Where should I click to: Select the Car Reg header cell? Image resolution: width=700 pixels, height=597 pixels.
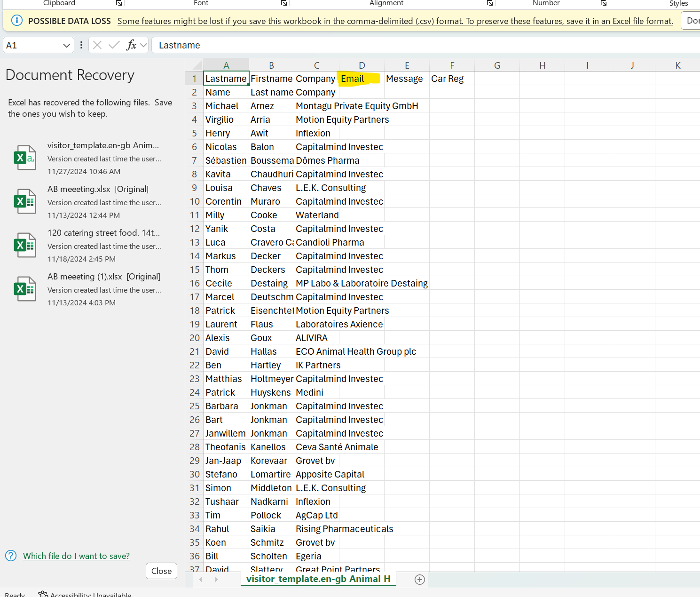tap(452, 79)
